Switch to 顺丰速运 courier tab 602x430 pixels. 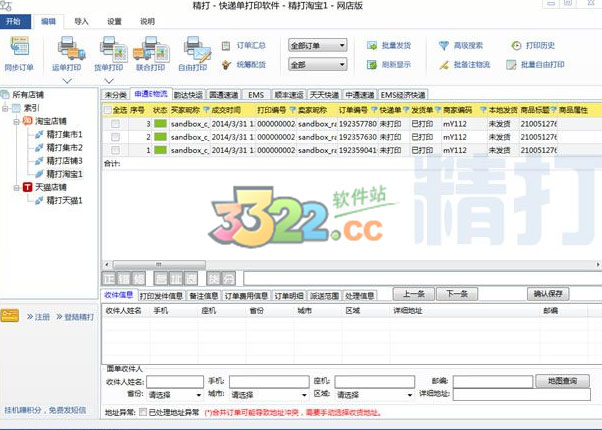click(x=289, y=95)
